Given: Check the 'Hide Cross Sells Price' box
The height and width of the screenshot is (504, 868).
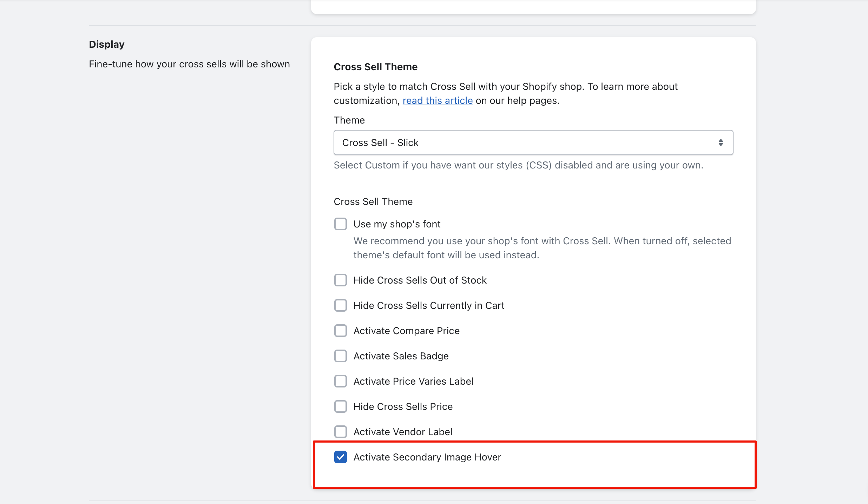Looking at the screenshot, I should [x=340, y=406].
